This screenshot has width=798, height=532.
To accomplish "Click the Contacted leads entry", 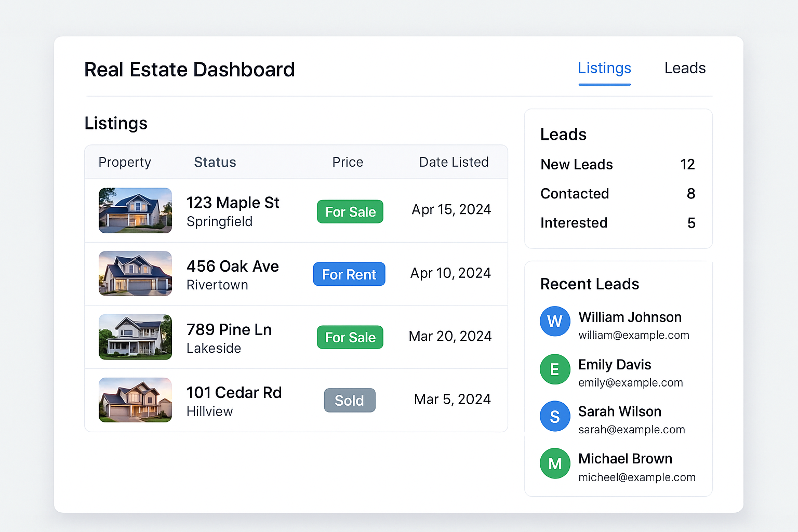I will (x=617, y=193).
